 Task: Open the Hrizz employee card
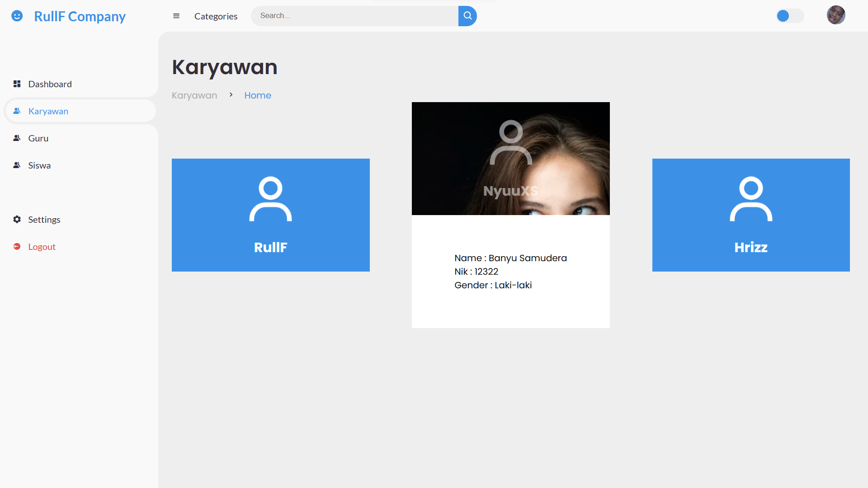coord(750,215)
